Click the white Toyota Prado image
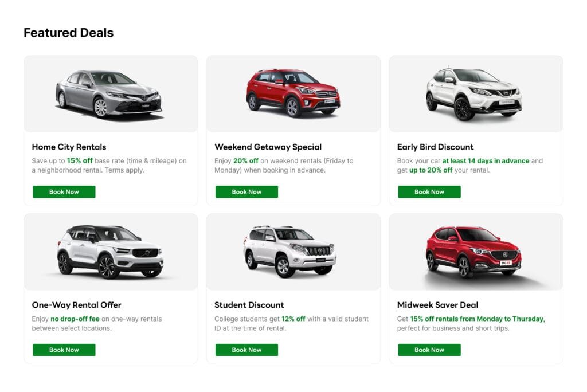Viewport: 587px width, 392px height. (x=293, y=250)
